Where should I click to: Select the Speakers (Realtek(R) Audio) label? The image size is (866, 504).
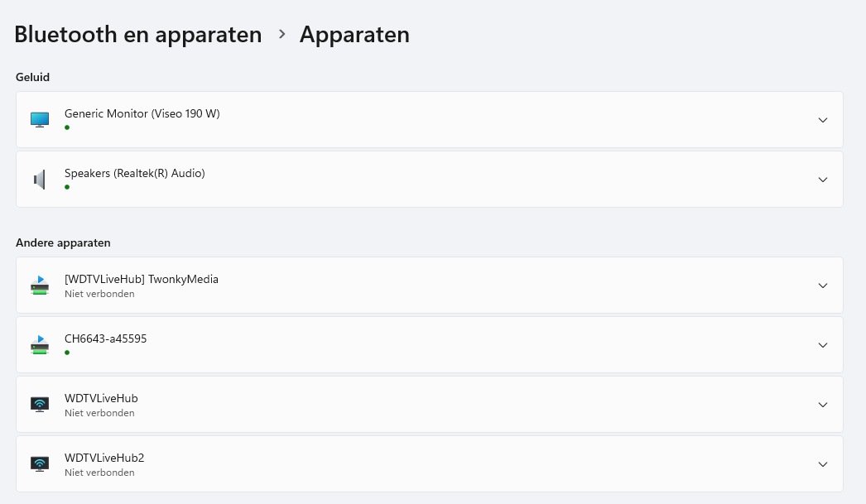point(135,173)
